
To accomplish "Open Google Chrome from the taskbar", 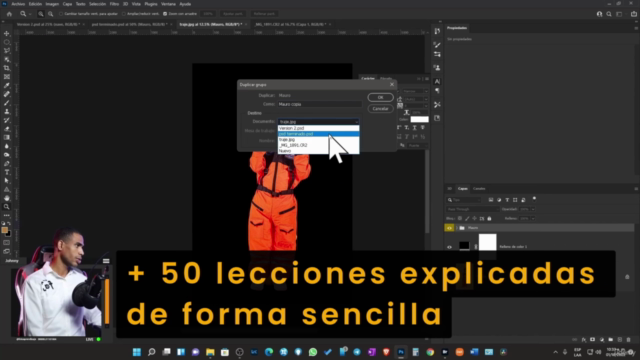I will (x=430, y=352).
